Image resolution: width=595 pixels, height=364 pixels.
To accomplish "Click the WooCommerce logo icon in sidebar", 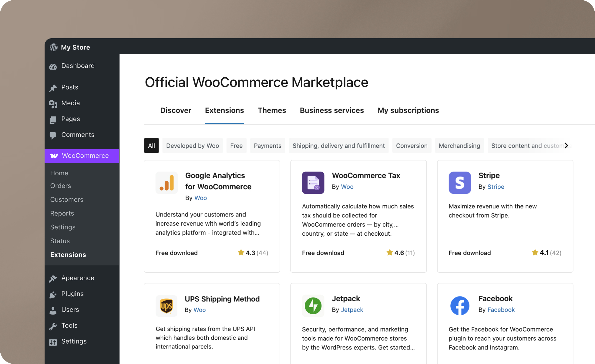I will tap(53, 156).
